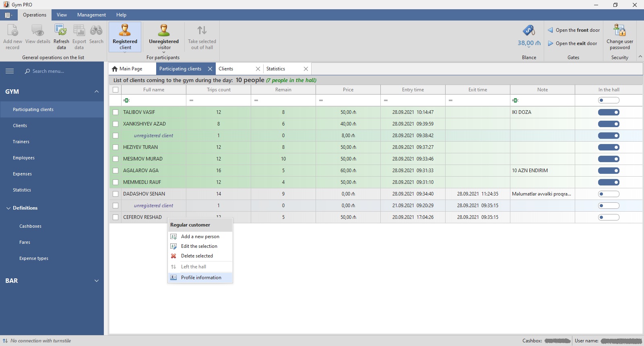Expand the BAR sidebar section

point(97,281)
